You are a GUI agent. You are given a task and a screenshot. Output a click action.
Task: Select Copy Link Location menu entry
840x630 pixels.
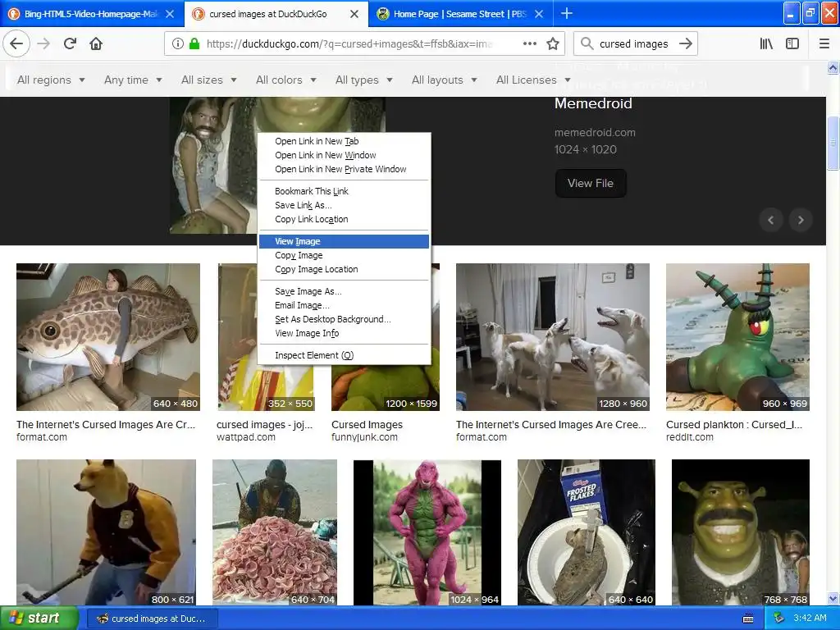coord(344,218)
